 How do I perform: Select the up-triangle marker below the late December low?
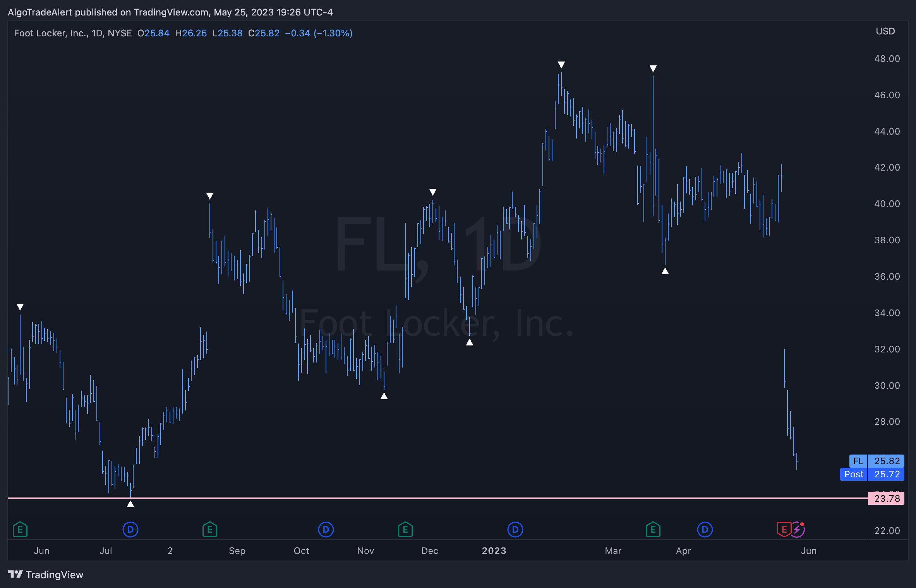(470, 342)
